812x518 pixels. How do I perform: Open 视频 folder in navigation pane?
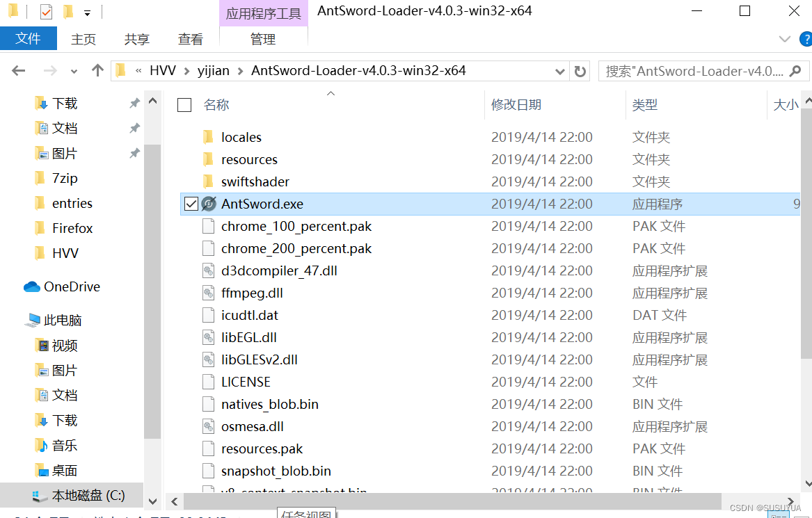pos(56,346)
